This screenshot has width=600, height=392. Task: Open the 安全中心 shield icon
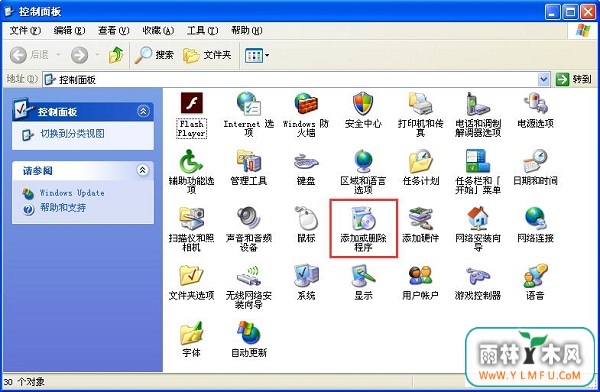(363, 103)
